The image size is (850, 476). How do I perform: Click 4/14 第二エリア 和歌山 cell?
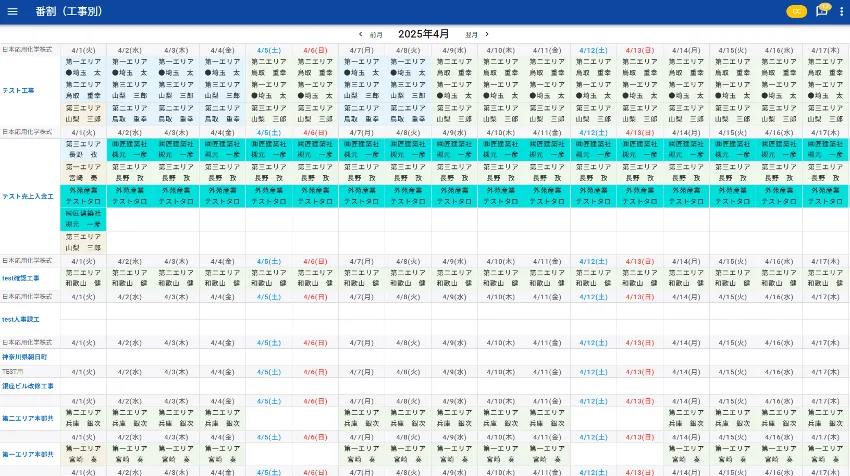coord(686,278)
